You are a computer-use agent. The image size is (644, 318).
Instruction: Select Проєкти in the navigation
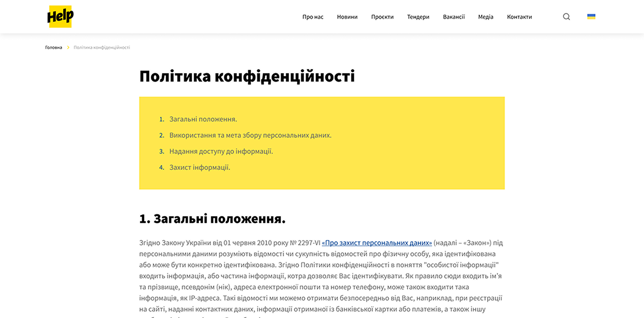point(382,17)
